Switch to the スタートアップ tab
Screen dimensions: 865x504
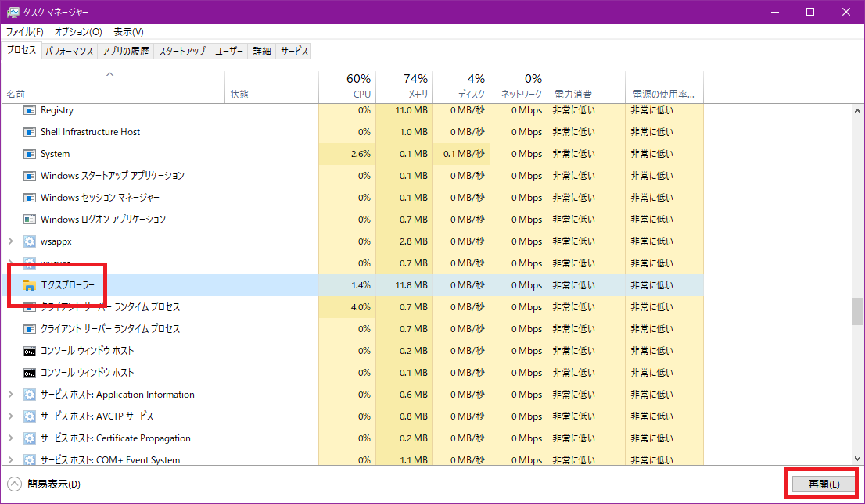[182, 52]
